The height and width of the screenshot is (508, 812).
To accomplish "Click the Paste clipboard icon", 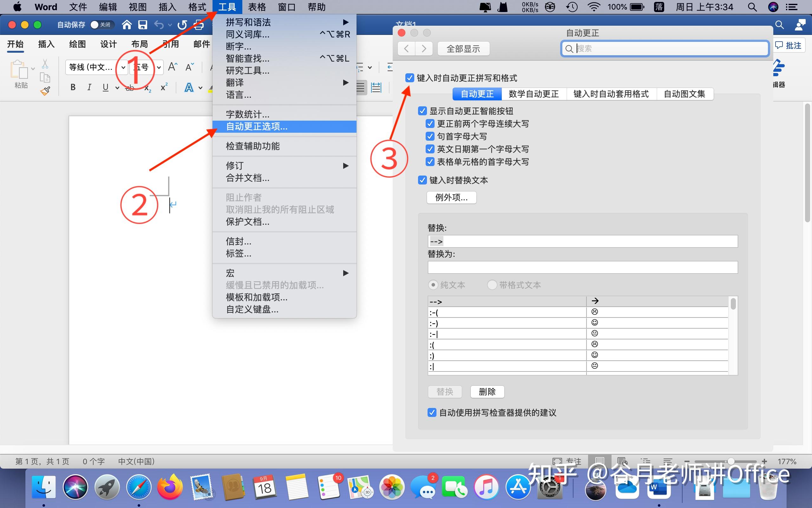I will (19, 69).
